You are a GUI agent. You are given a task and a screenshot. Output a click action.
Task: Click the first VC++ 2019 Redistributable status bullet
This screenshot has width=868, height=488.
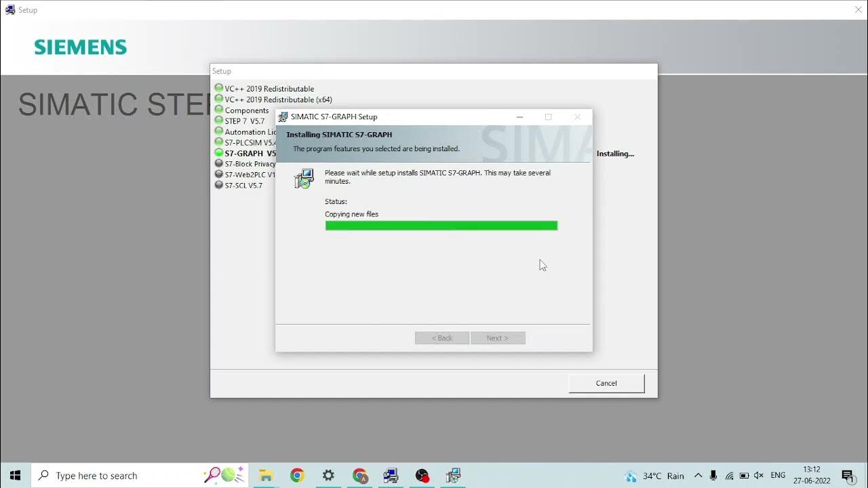(x=219, y=88)
